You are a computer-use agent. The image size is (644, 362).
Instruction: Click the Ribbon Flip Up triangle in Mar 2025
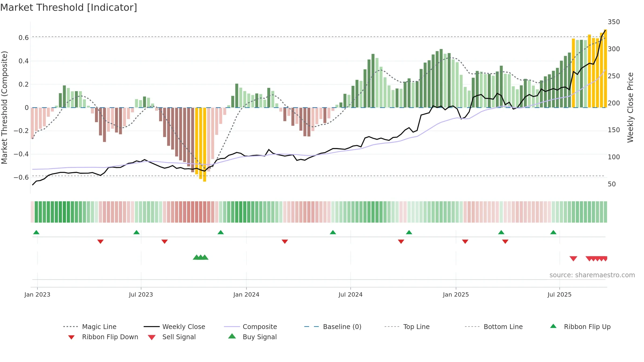(501, 232)
